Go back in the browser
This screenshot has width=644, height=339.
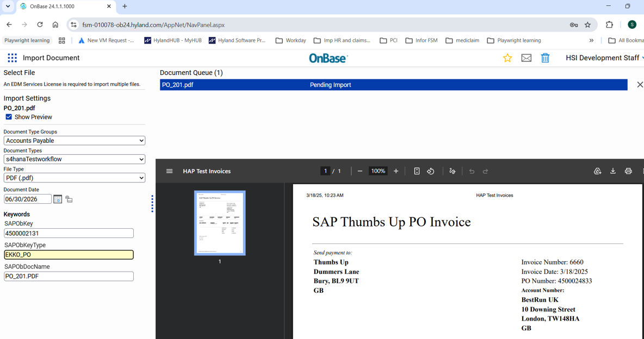[9, 24]
